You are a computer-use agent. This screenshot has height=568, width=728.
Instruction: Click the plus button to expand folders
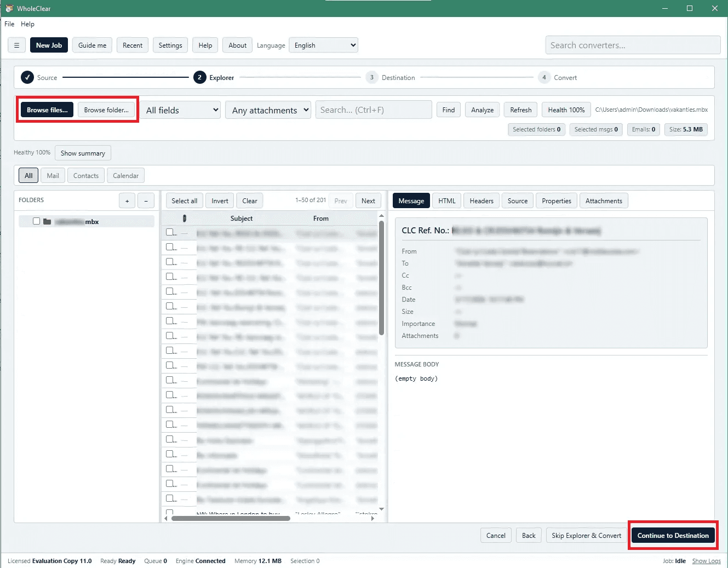coord(127,201)
